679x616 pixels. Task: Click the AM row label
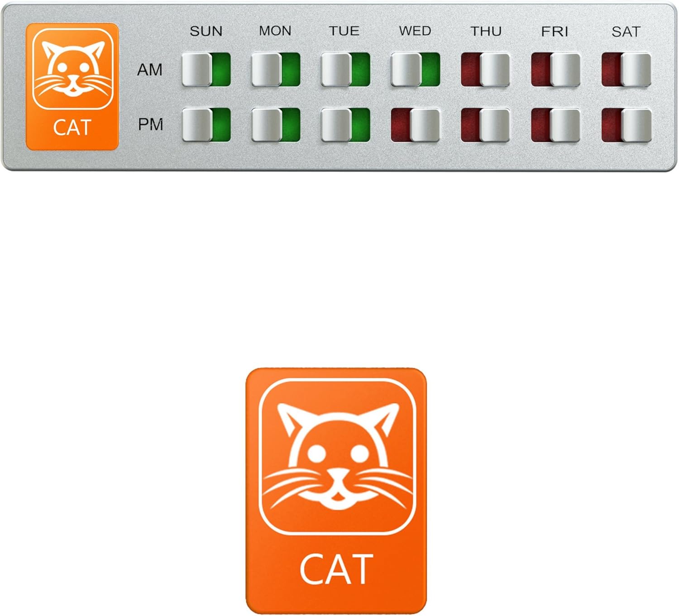pos(150,70)
